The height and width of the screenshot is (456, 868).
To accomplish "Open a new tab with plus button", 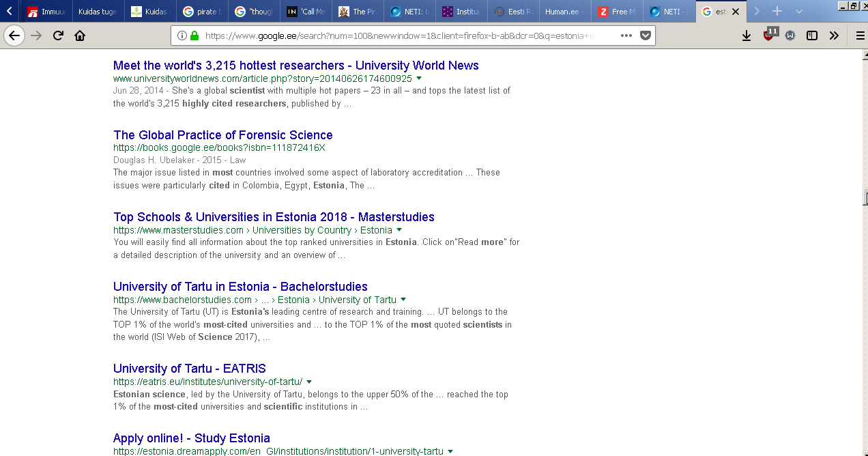I will click(x=777, y=12).
